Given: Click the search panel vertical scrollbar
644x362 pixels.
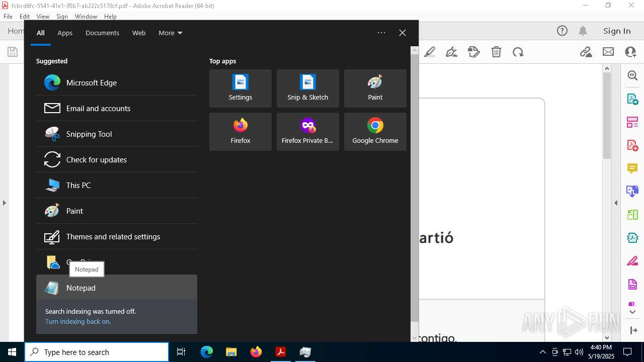Looking at the screenshot, I should [x=415, y=189].
